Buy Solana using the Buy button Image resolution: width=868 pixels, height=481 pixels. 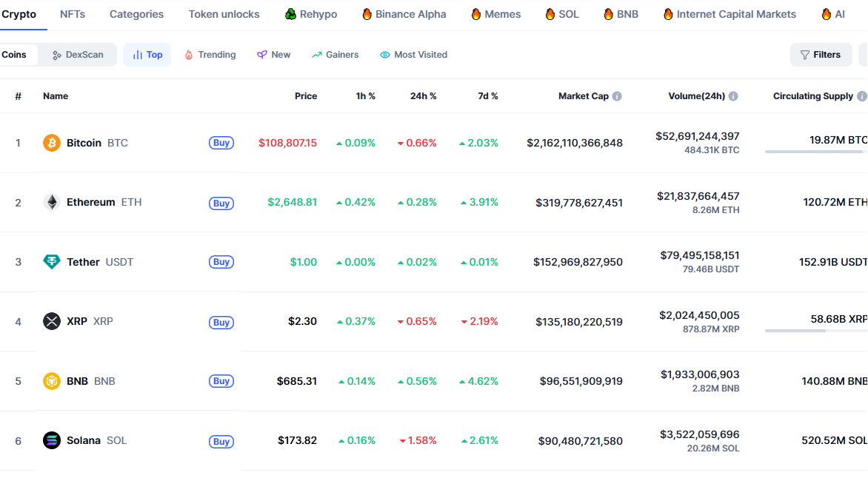point(221,441)
